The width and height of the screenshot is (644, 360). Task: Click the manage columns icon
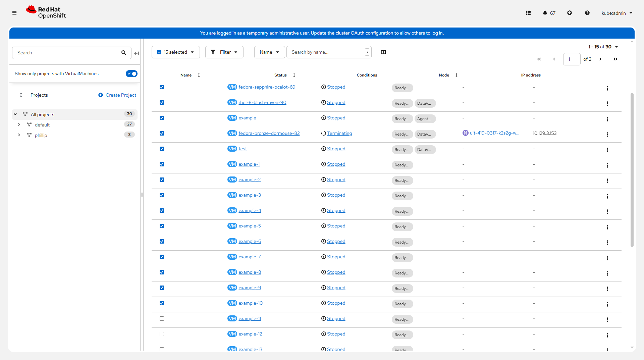pyautogui.click(x=383, y=52)
